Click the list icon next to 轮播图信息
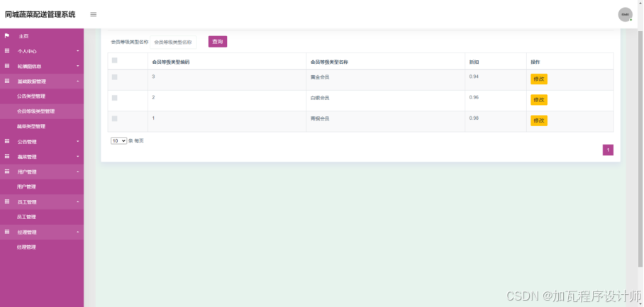The image size is (644, 307). [x=7, y=66]
